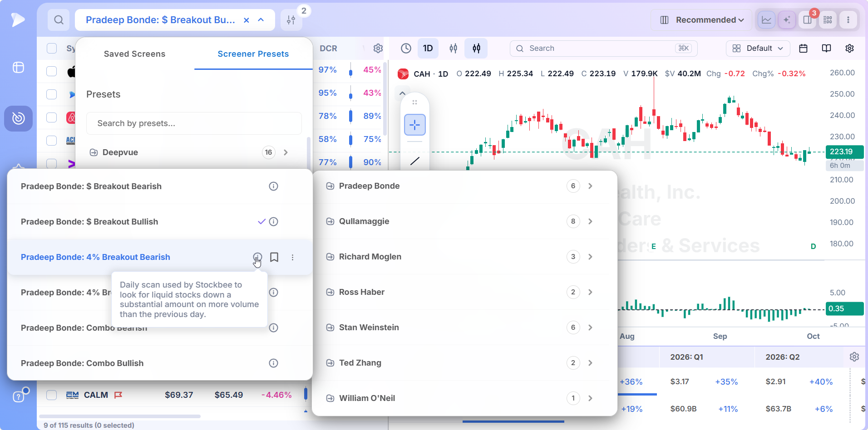Viewport: 868px width, 430px height.
Task: Open the AI sparkle assistant icon
Action: 787,20
